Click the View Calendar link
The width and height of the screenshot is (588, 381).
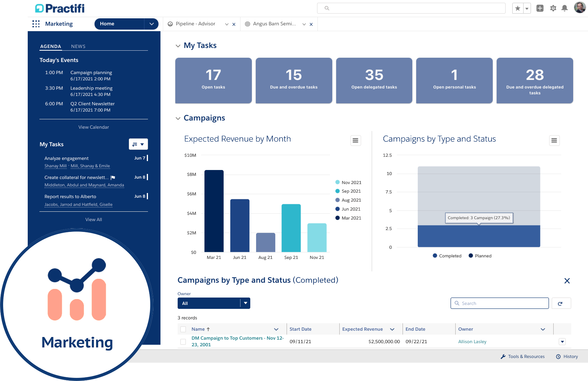(x=93, y=127)
